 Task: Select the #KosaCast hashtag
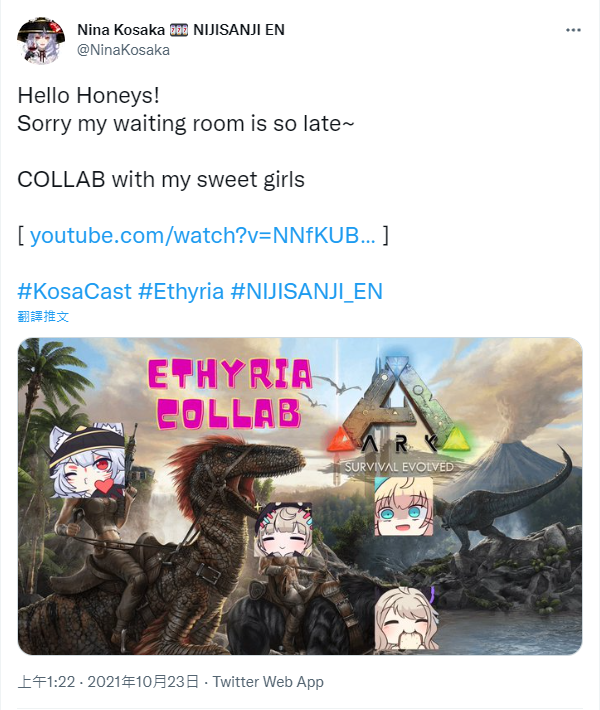74,291
